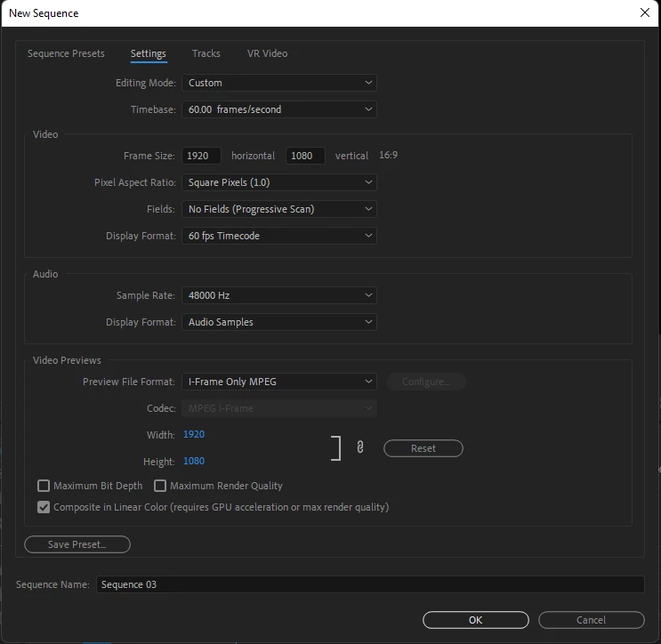
Task: Open the Fields dropdown
Action: pos(279,209)
